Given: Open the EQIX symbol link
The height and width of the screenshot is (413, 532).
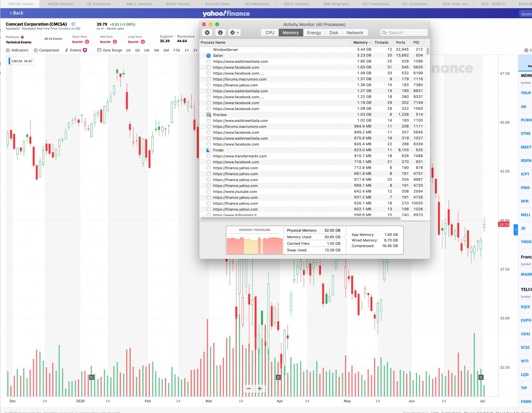Looking at the screenshot, I should point(525,307).
